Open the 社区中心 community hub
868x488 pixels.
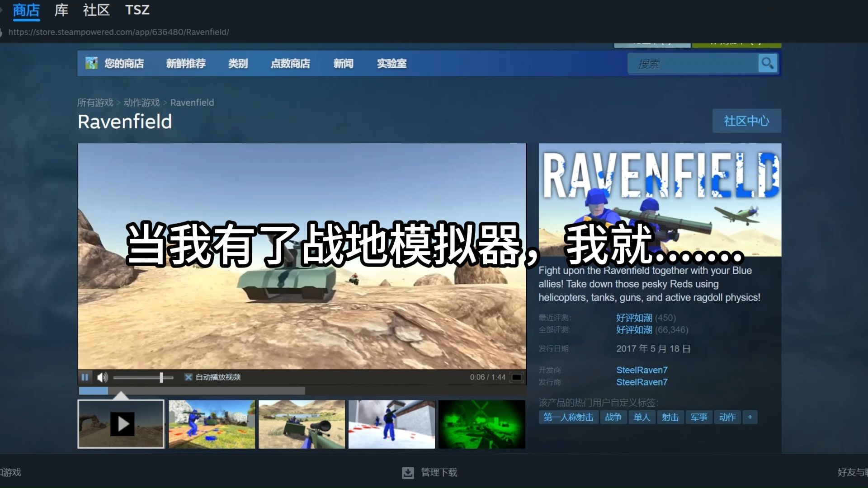click(746, 121)
